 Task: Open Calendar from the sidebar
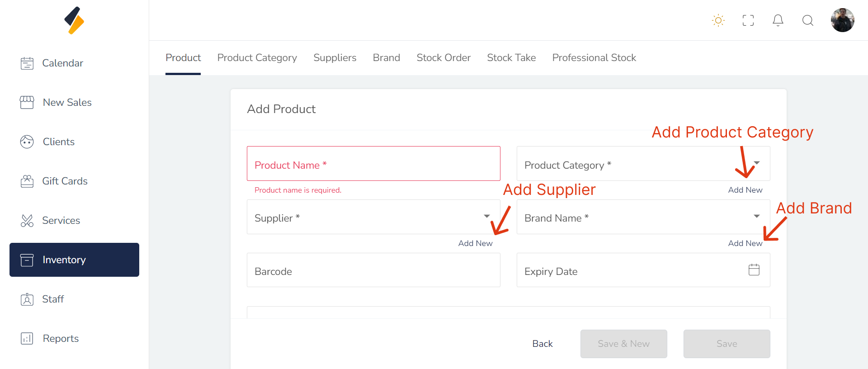(x=62, y=63)
